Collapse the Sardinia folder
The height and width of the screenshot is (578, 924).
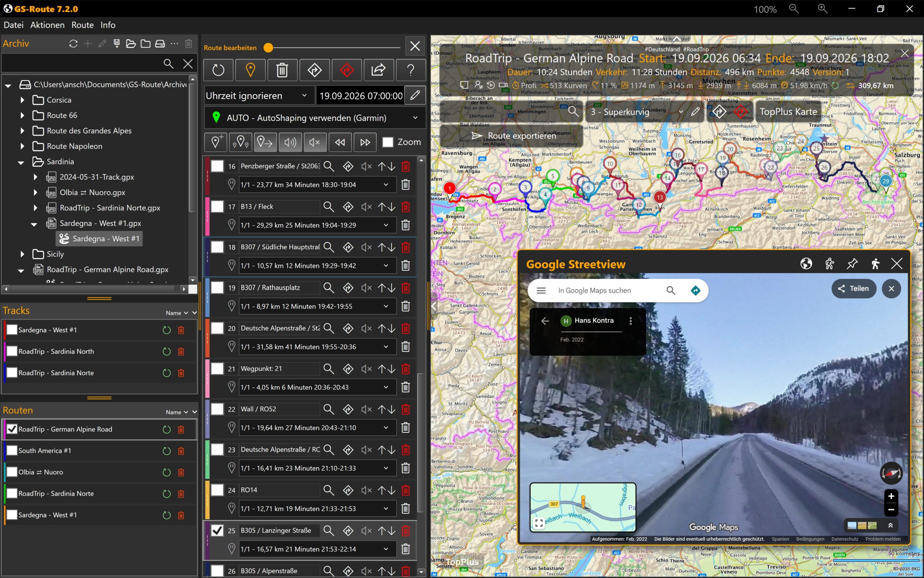pyautogui.click(x=21, y=162)
